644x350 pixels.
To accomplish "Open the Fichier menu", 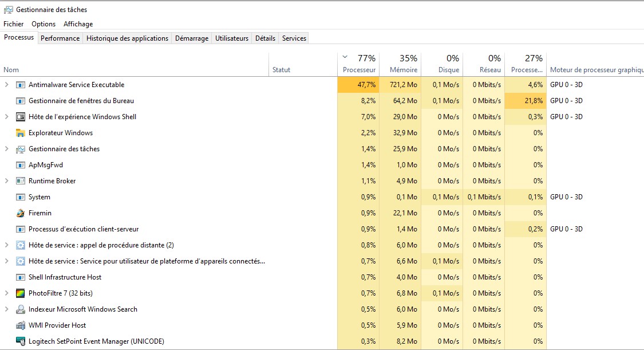I will tap(14, 24).
